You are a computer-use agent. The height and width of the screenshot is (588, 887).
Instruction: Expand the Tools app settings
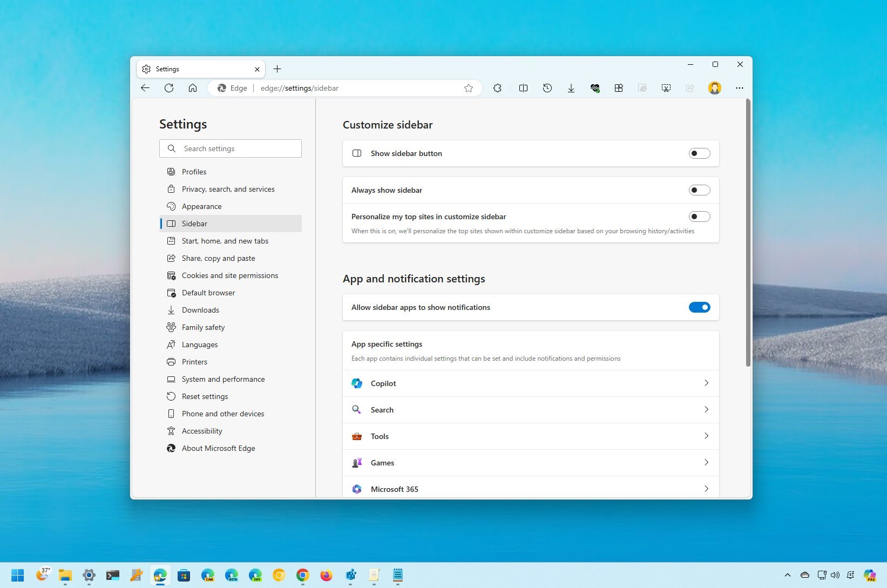[x=706, y=436]
